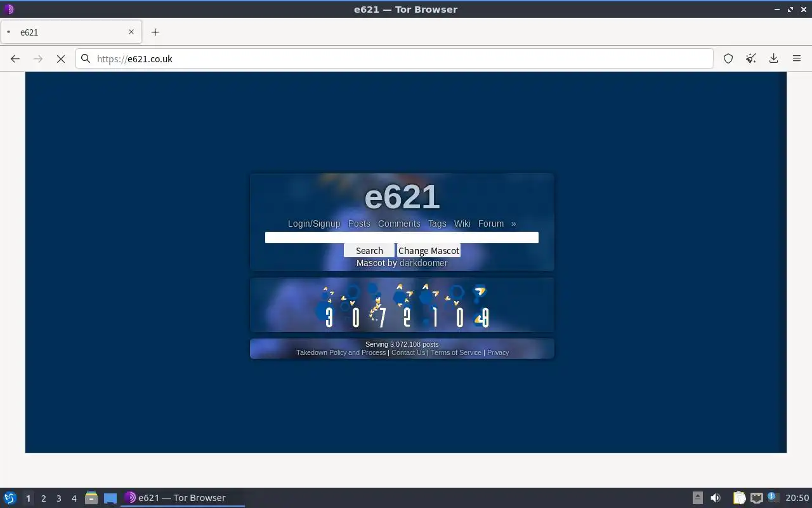Open the darkdoomer mascot artist link
The image size is (812, 508).
tap(424, 263)
